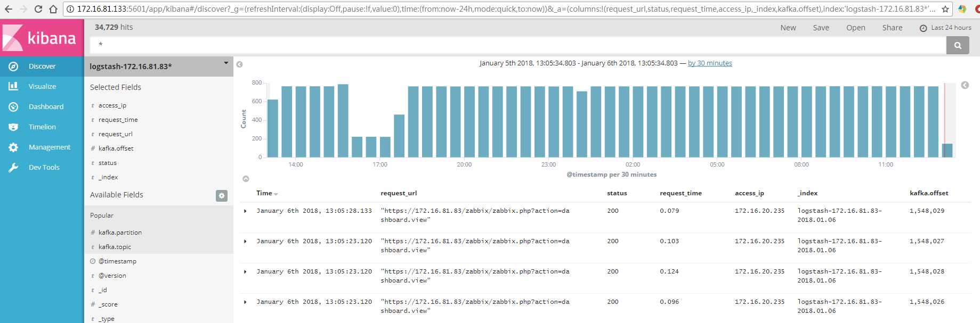This screenshot has width=980, height=323.
Task: Open the Available Fields filter gear
Action: pos(222,195)
